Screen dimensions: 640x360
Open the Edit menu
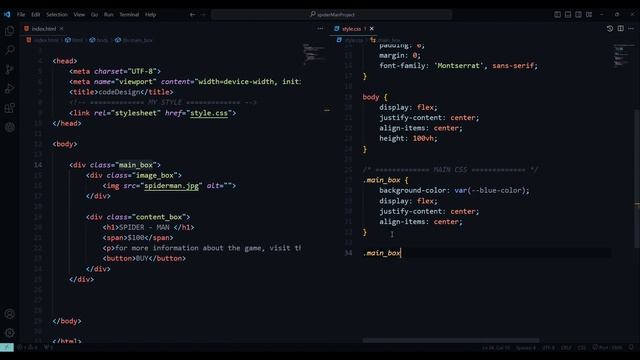(x=36, y=15)
